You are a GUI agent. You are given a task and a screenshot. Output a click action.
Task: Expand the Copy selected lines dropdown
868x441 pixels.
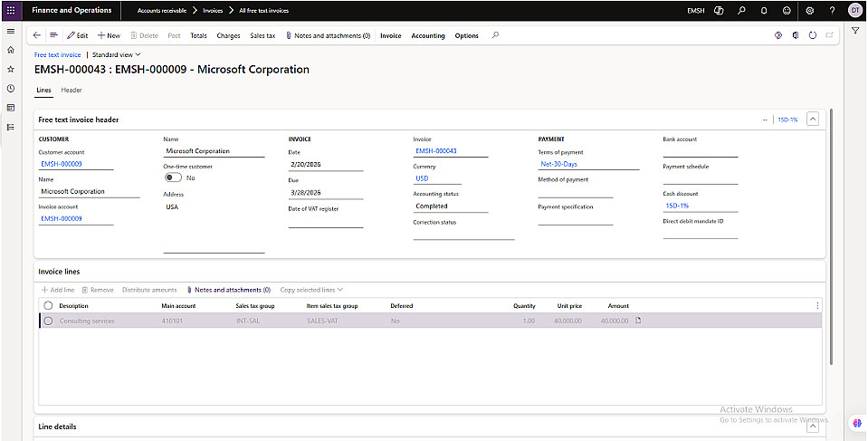click(x=311, y=290)
